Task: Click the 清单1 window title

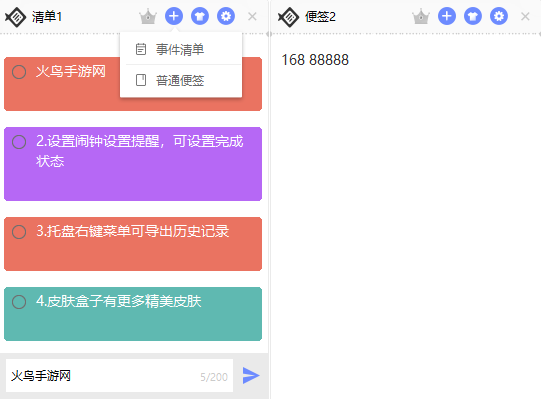Action: click(47, 17)
